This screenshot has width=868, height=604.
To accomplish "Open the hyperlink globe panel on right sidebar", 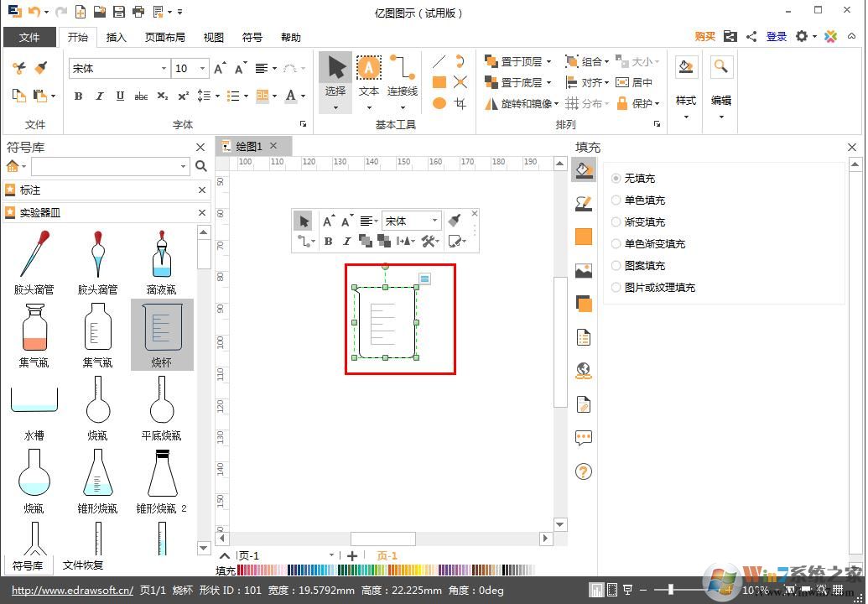I will (x=584, y=370).
